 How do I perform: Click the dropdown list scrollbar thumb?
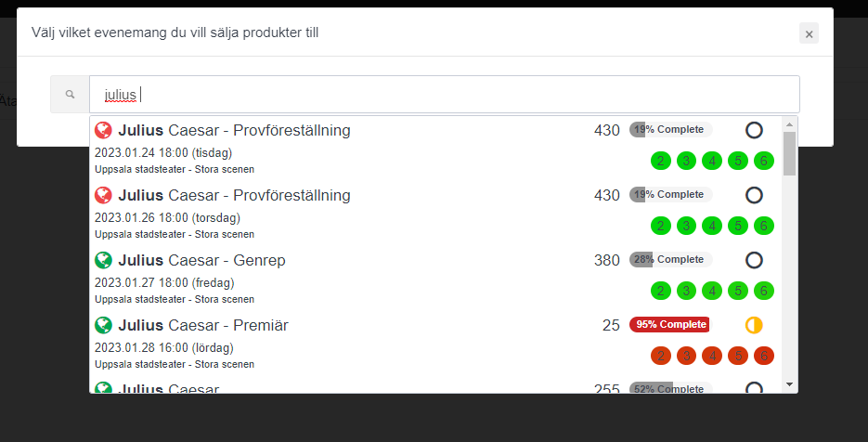[789, 153]
